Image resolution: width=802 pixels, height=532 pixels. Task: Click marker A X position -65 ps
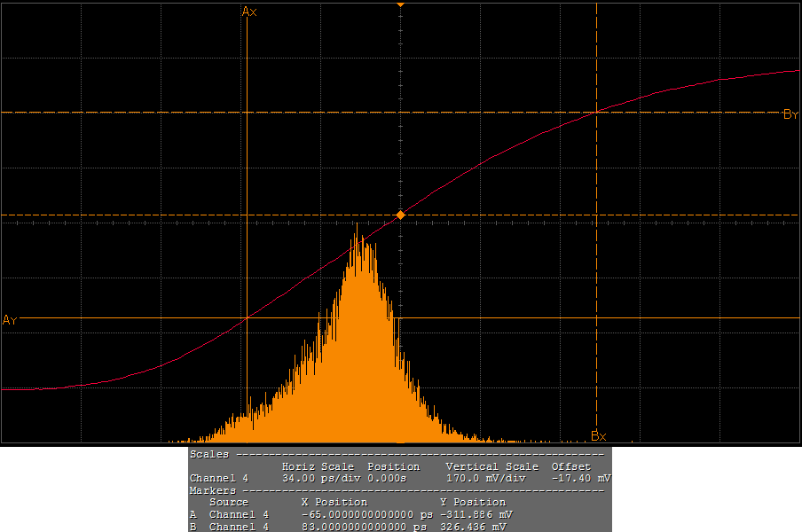366,514
